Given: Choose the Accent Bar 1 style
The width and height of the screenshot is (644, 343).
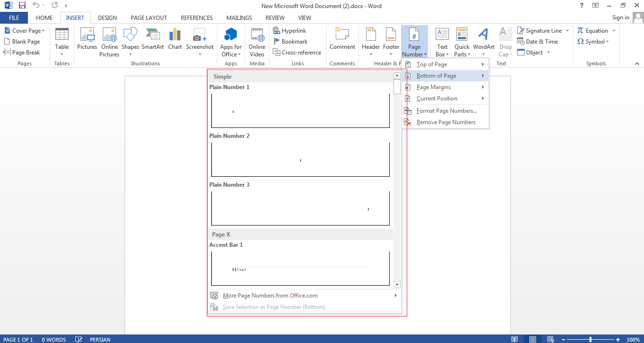Looking at the screenshot, I should [x=300, y=268].
